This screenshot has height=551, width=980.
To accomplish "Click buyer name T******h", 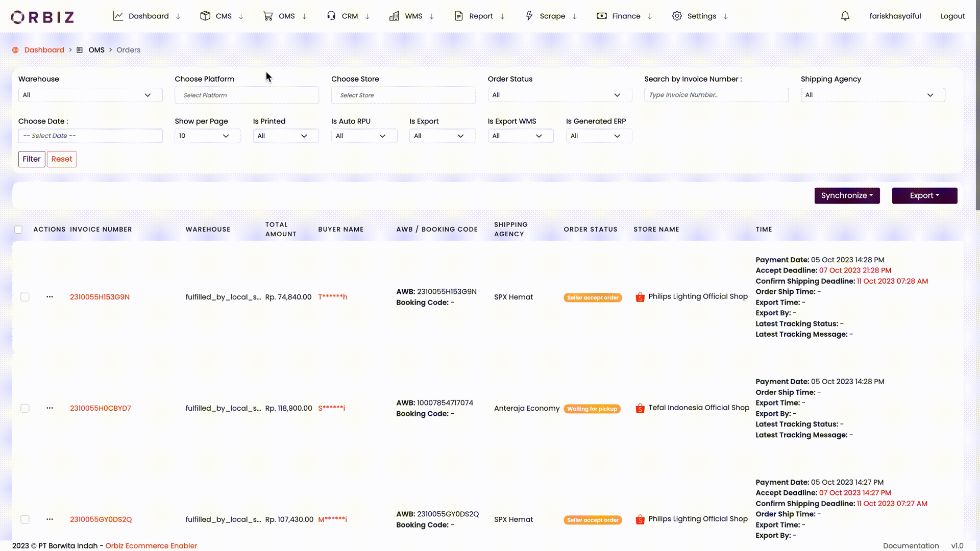I will click(333, 297).
